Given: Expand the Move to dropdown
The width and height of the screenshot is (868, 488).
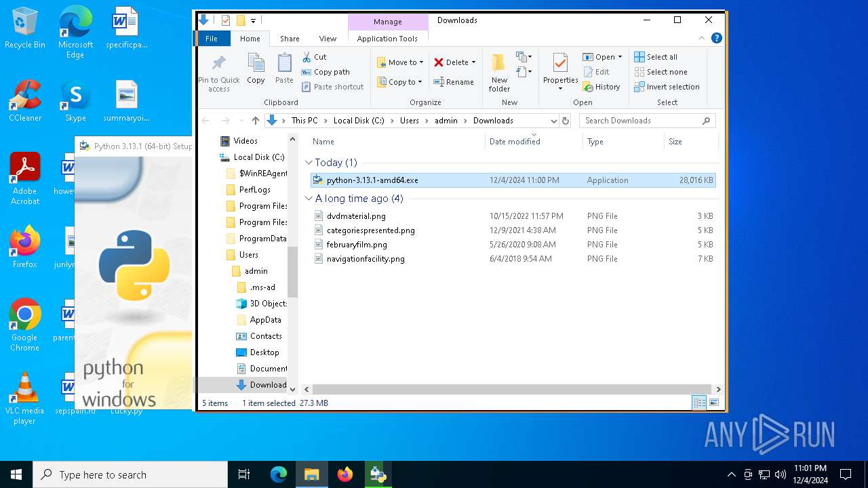Looking at the screenshot, I should (x=421, y=62).
